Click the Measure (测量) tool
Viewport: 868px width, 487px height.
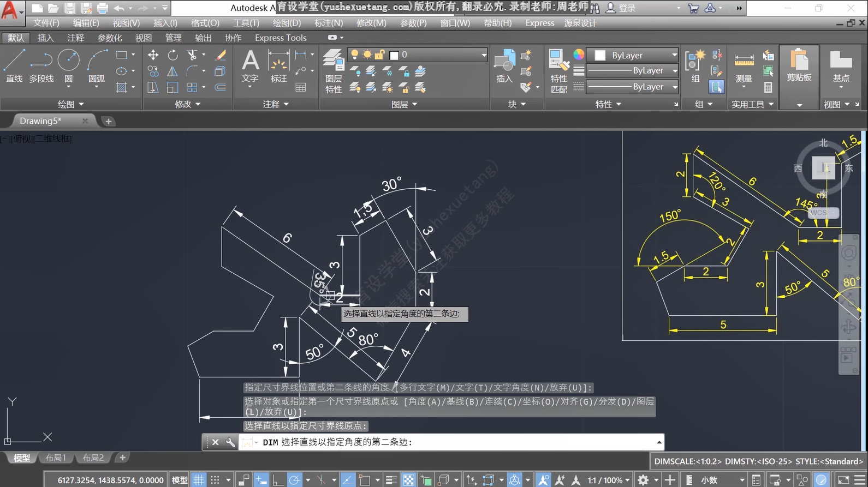click(x=744, y=66)
